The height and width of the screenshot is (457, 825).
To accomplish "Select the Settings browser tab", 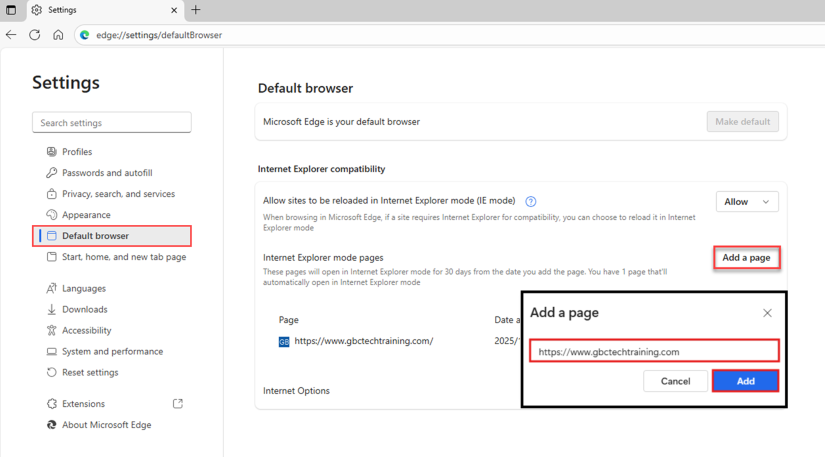I will (x=105, y=10).
